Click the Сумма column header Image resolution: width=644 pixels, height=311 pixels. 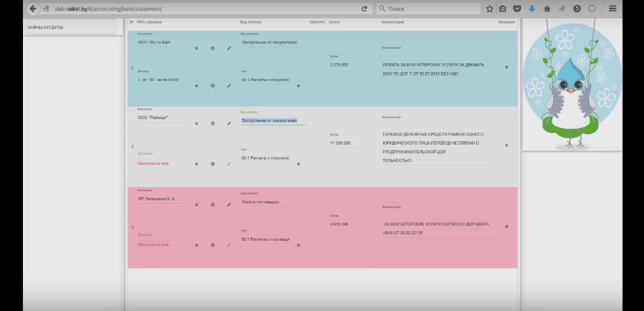[x=334, y=22]
